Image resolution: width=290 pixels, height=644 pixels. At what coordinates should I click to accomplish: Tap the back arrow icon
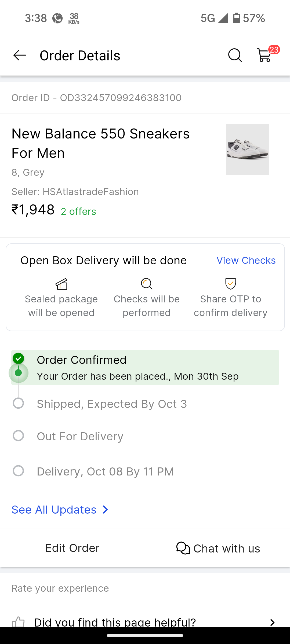(x=20, y=55)
